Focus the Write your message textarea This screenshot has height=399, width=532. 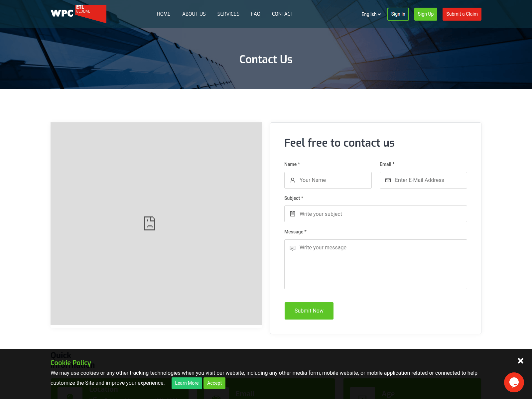[376, 264]
